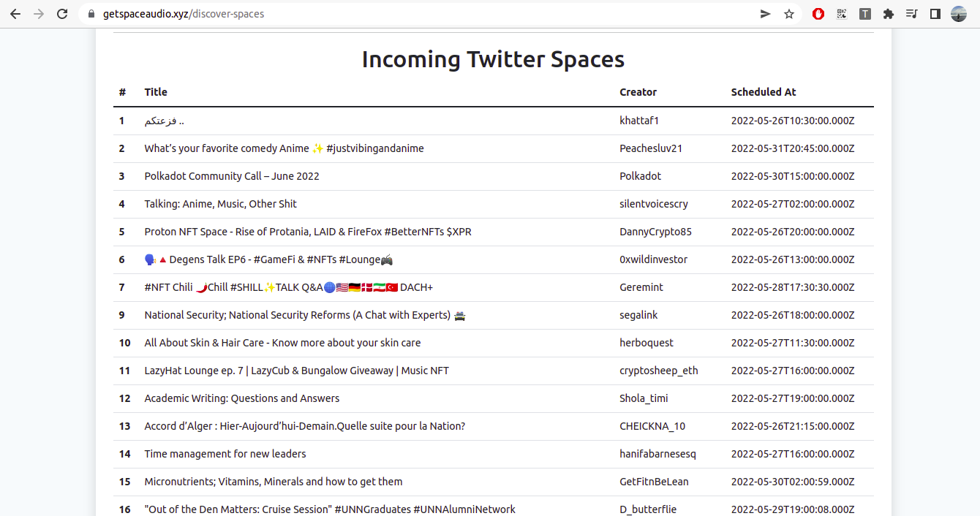Viewport: 980px width, 516px height.
Task: Click scheduled time 2022-05-26T10:30:00.000Z
Action: [793, 121]
